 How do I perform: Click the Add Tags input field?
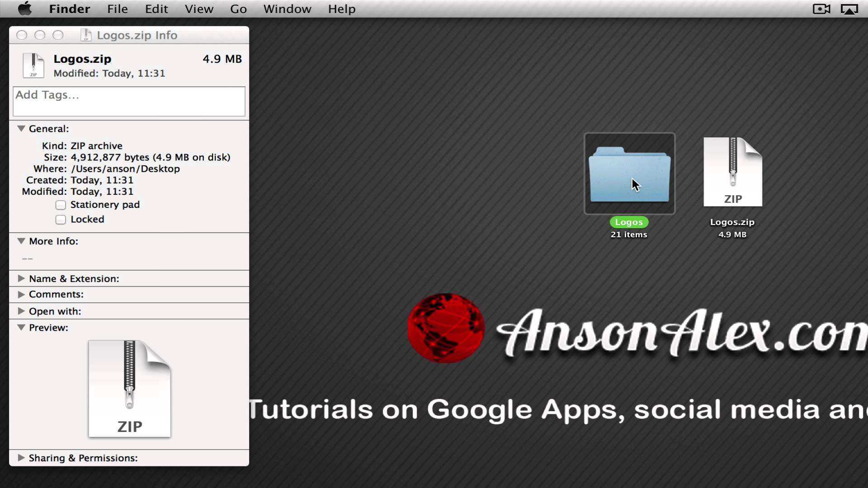(x=129, y=102)
